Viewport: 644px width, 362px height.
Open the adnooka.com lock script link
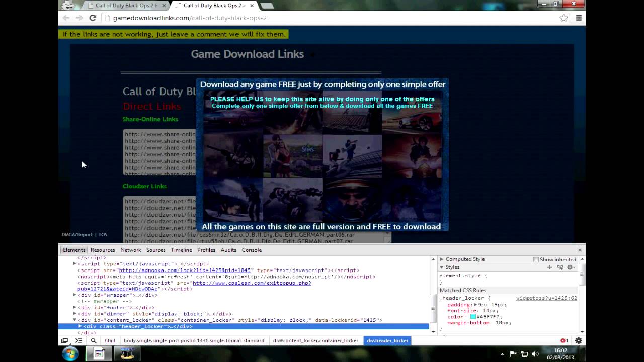tap(185, 270)
